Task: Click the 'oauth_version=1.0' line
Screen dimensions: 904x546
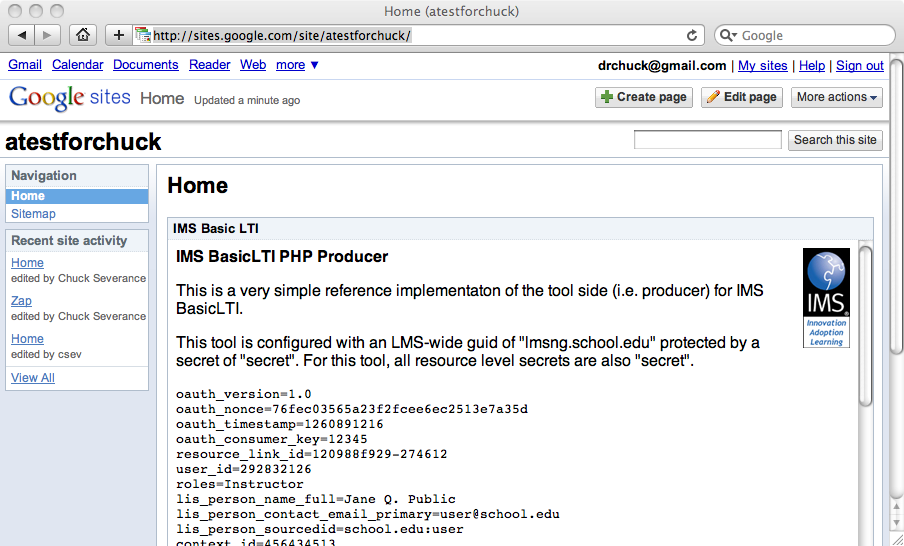Action: pyautogui.click(x=244, y=394)
